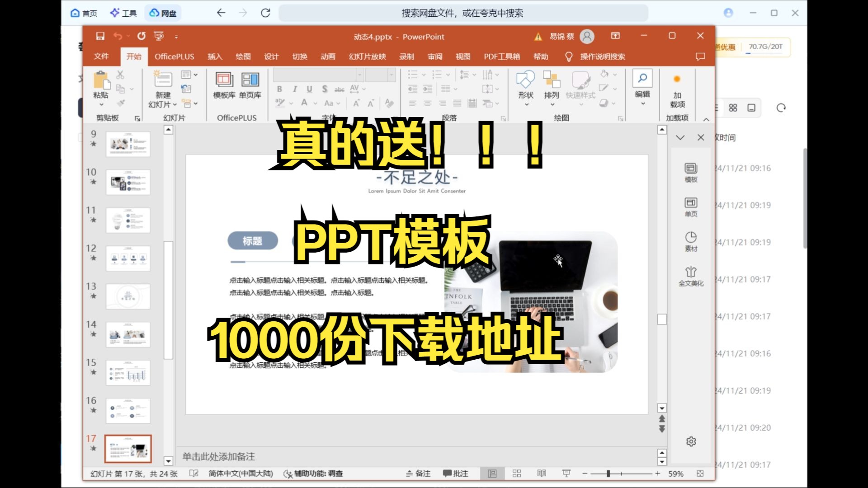Zoom out with the minus button
The image size is (868, 488).
pyautogui.click(x=585, y=474)
